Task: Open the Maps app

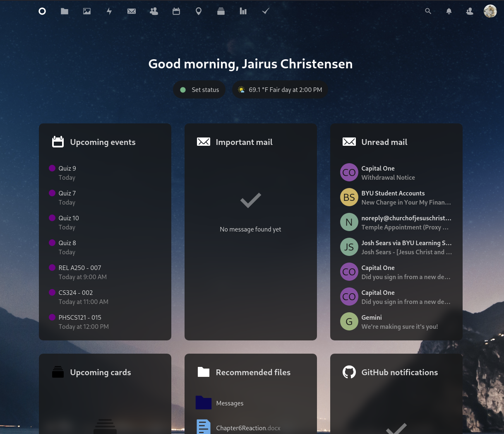Action: tap(199, 11)
